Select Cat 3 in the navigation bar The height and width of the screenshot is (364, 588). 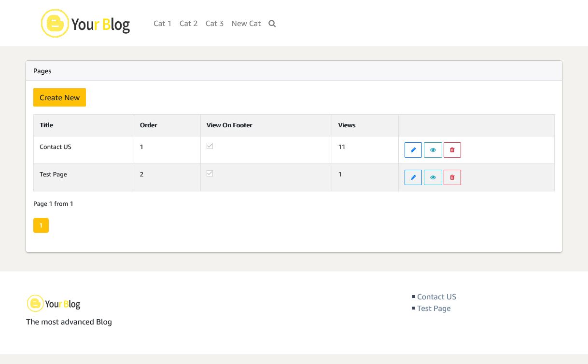pos(214,24)
